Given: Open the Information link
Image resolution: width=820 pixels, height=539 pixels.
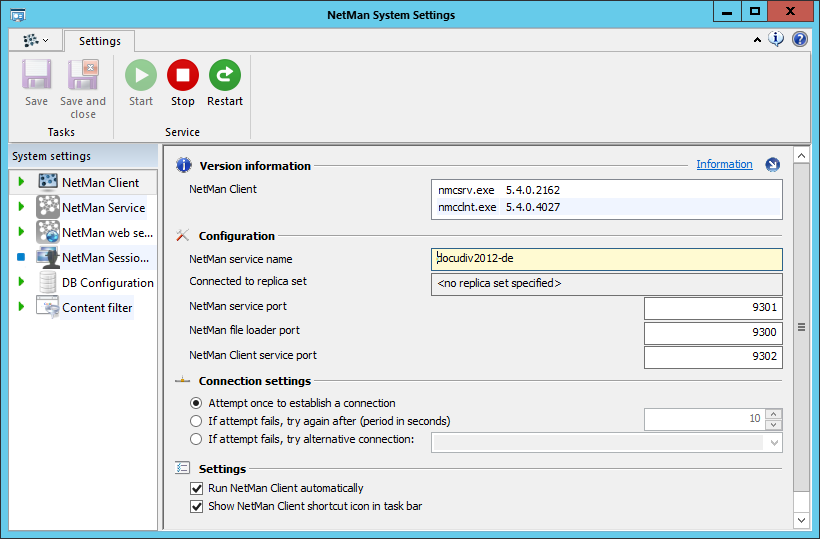Looking at the screenshot, I should coord(724,164).
